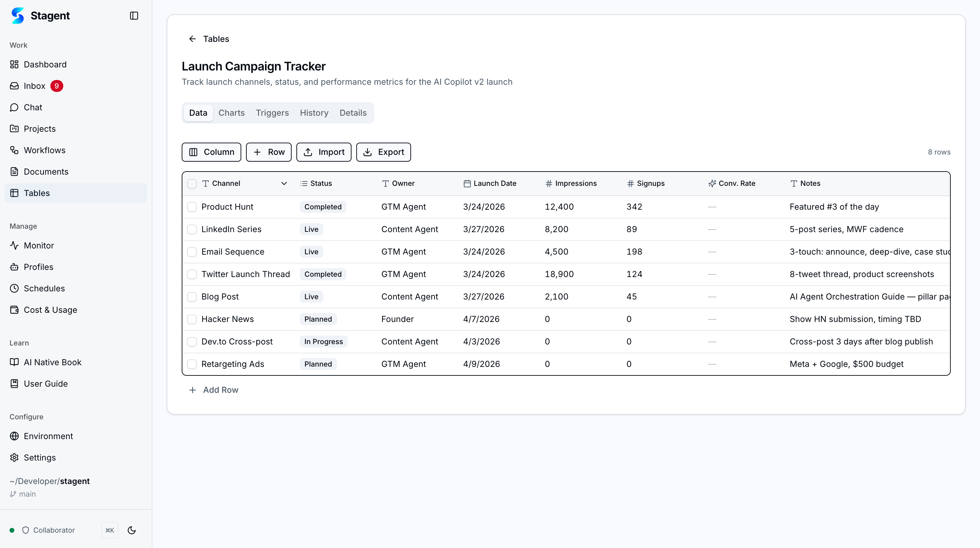The width and height of the screenshot is (980, 548).
Task: Open the History tab
Action: pyautogui.click(x=314, y=113)
